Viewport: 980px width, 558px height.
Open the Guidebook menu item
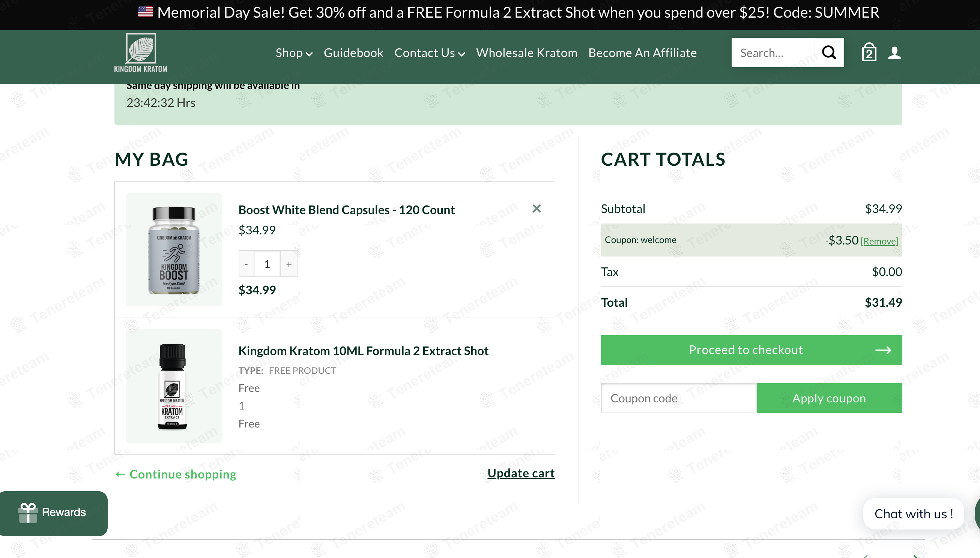click(353, 53)
